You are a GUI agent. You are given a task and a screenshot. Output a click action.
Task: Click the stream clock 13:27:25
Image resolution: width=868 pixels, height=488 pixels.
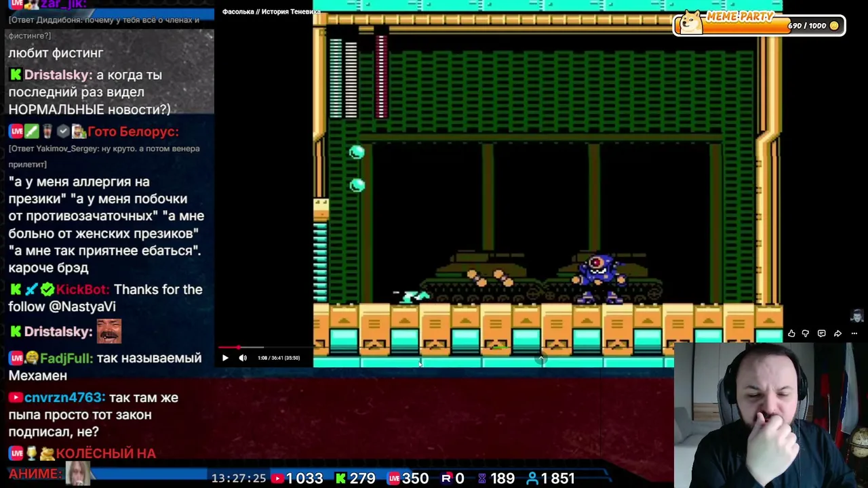239,479
